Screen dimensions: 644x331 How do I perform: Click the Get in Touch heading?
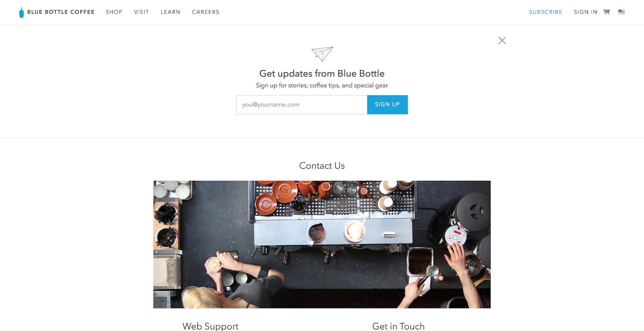point(398,326)
